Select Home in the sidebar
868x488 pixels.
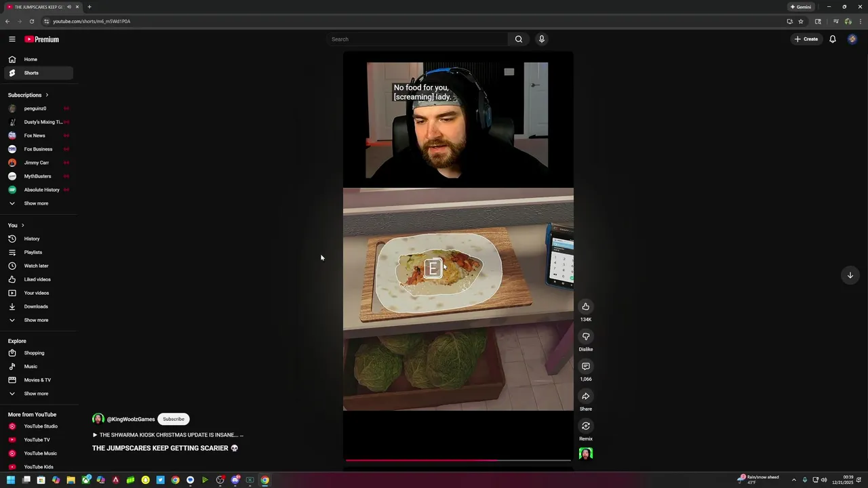point(39,59)
